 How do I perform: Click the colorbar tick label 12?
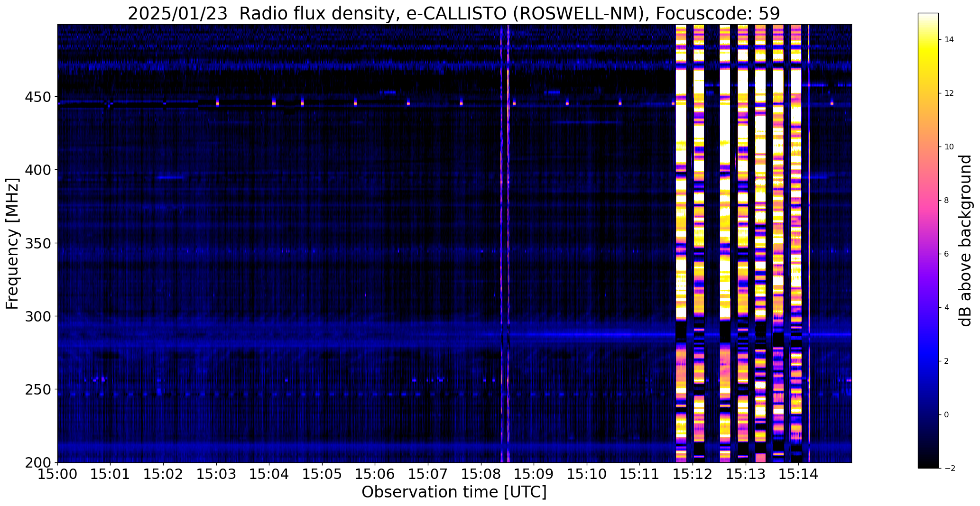(949, 93)
